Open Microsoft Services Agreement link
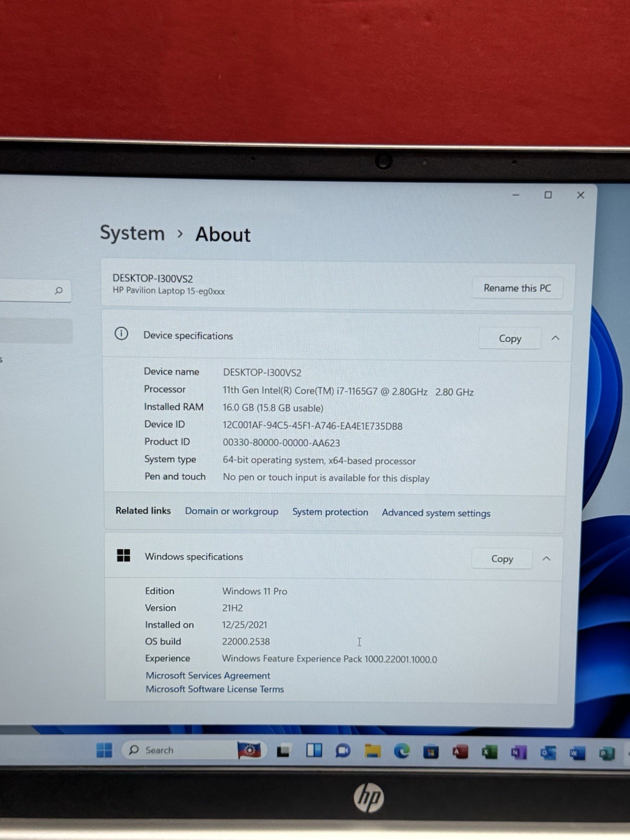The width and height of the screenshot is (630, 840). point(208,676)
